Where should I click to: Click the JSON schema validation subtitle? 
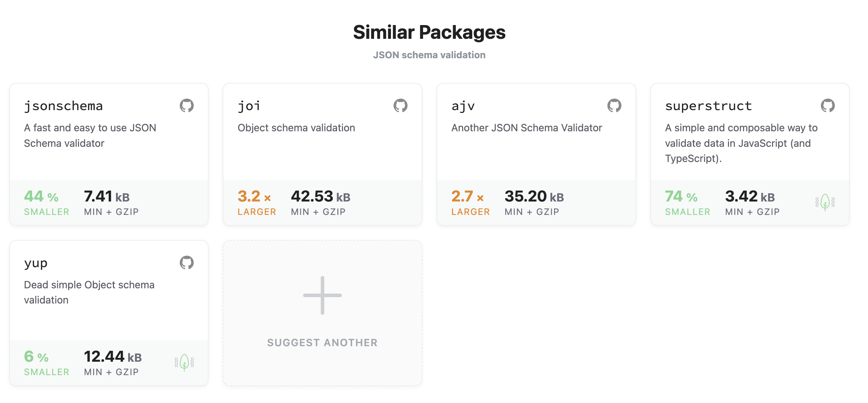click(x=429, y=55)
